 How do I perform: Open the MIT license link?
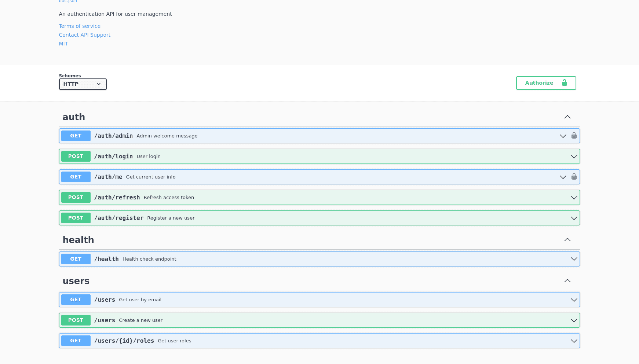[63, 44]
